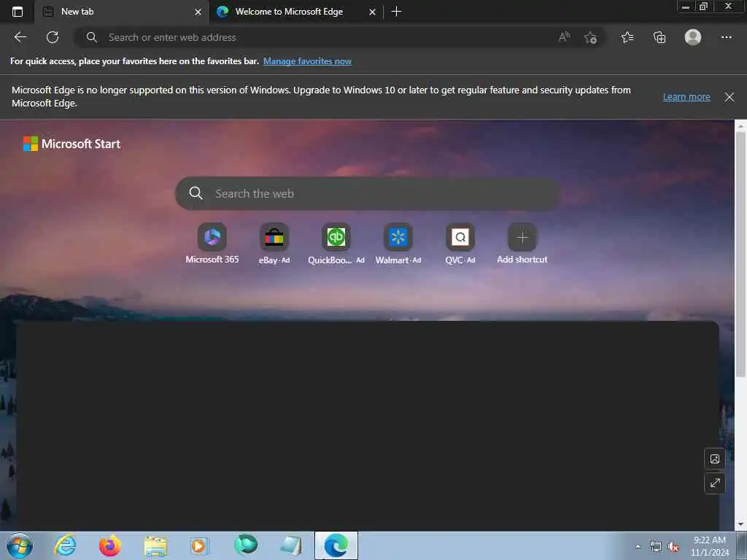Image resolution: width=747 pixels, height=560 pixels.
Task: Click the Microsoft Start logo
Action: (72, 144)
